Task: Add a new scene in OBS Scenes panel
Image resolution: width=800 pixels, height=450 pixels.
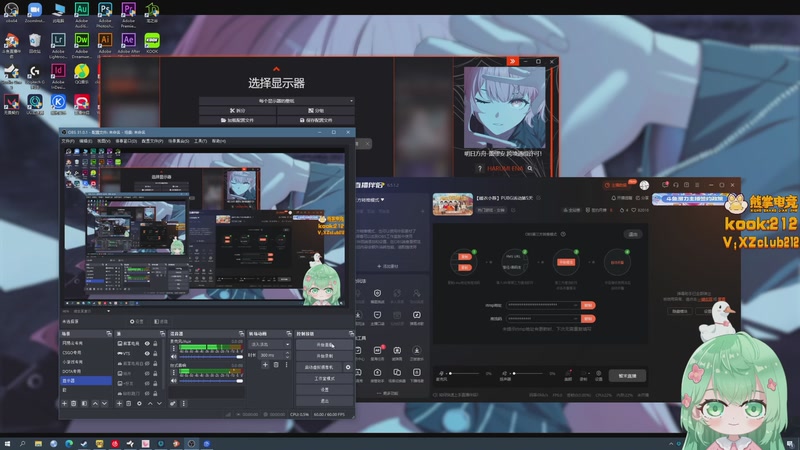Action: (x=64, y=404)
